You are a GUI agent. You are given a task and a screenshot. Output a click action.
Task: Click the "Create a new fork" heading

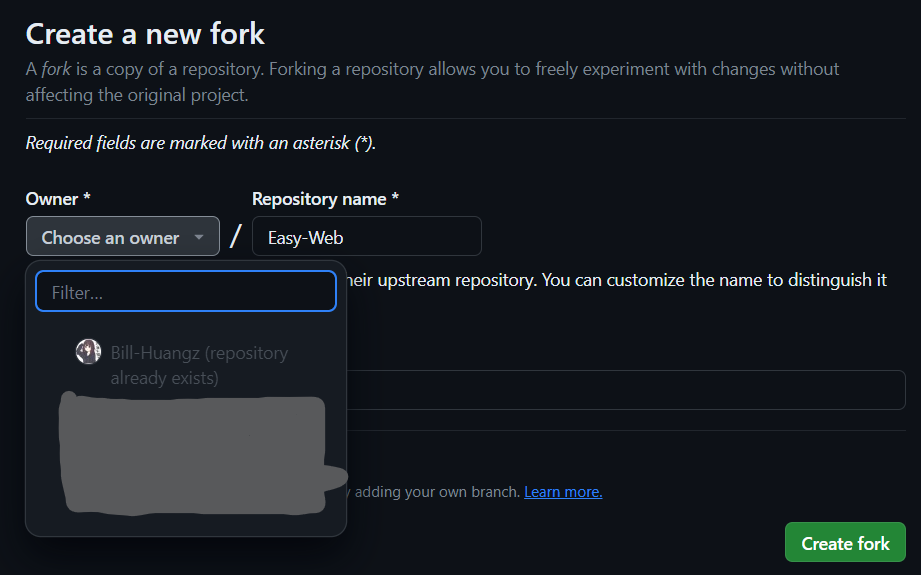145,34
